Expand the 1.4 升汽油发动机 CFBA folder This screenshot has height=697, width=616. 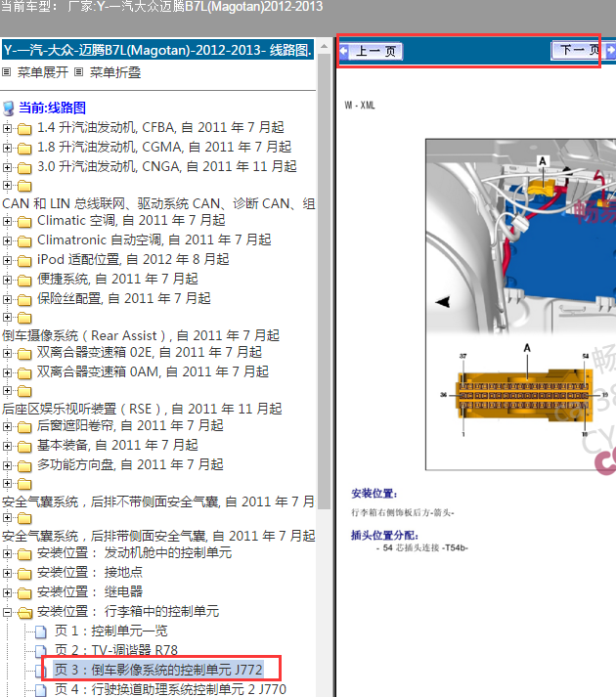click(7, 128)
